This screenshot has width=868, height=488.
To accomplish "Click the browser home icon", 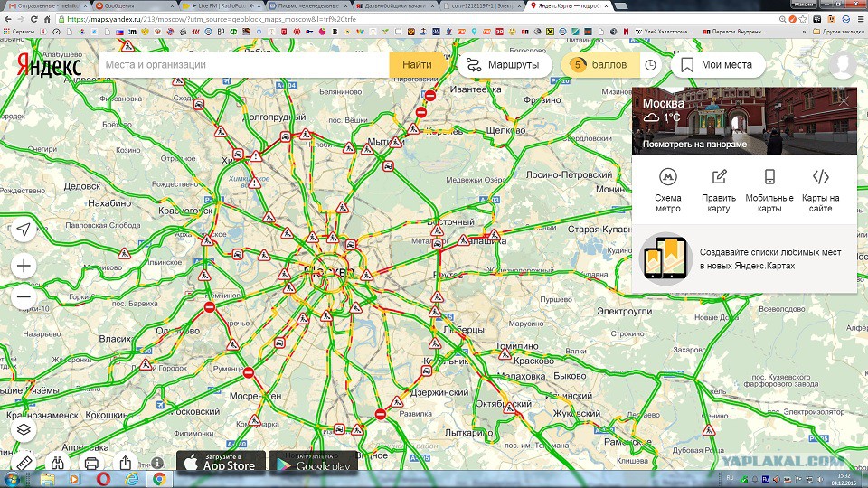I will [x=48, y=19].
